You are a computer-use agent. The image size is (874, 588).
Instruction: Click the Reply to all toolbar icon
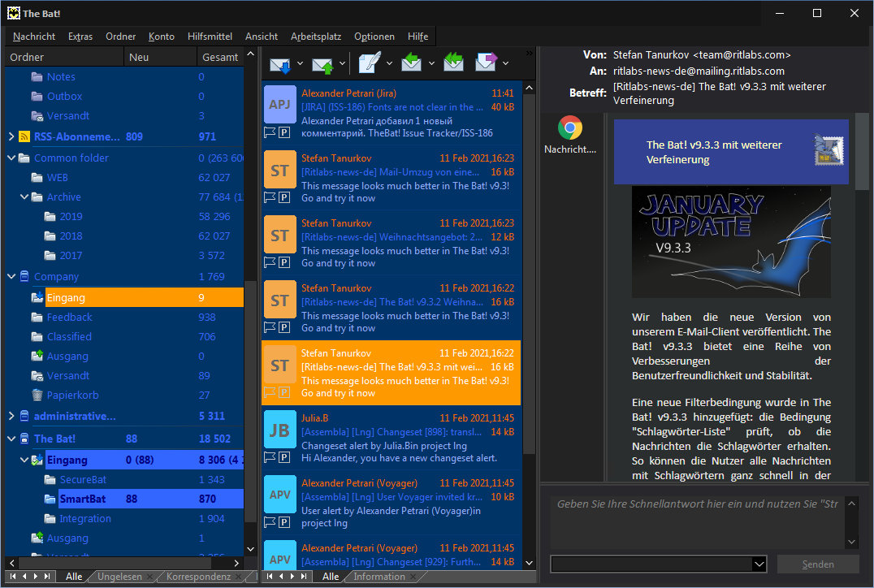click(454, 63)
